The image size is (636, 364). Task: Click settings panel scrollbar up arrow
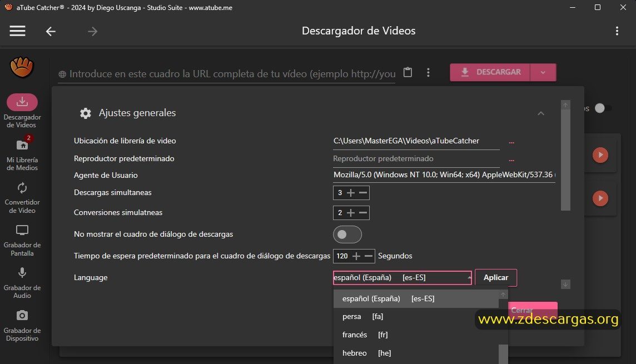(x=565, y=105)
